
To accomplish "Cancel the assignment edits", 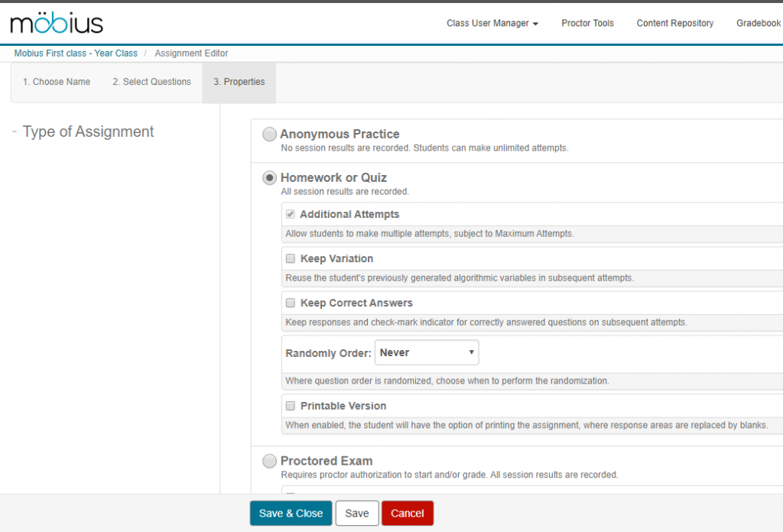I will (407, 513).
